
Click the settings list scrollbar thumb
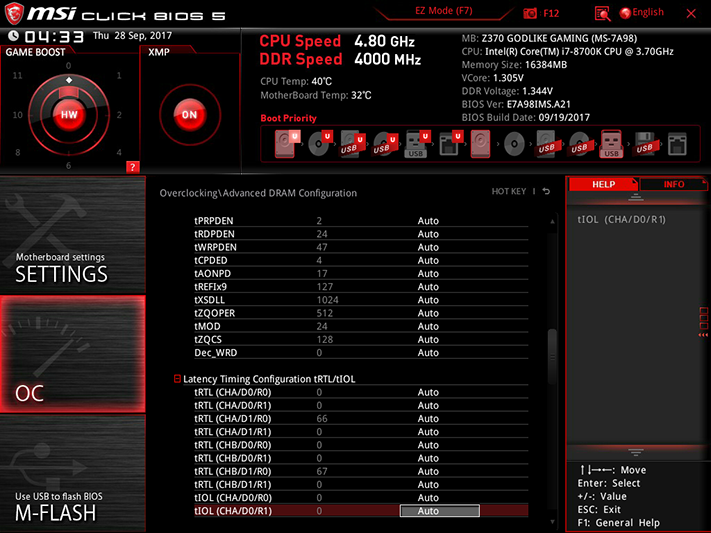552,356
